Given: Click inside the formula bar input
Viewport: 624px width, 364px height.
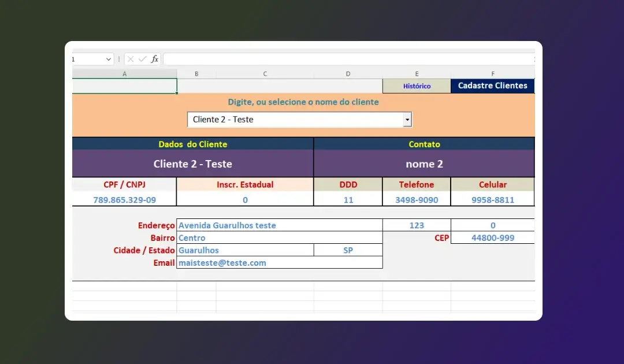Looking at the screenshot, I should coord(347,59).
